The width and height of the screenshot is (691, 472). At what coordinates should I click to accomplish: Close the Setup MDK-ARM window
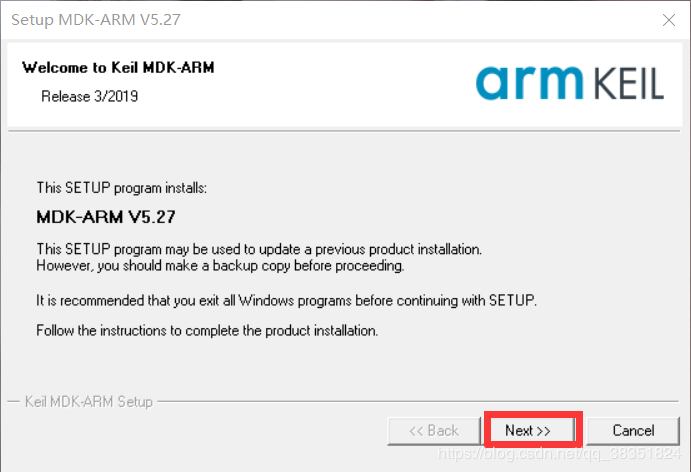point(668,19)
